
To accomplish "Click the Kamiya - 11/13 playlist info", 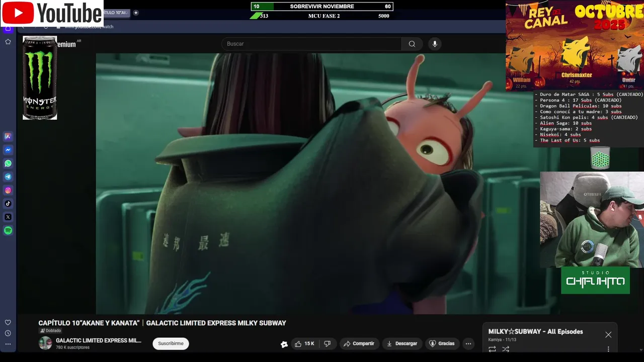I will tap(502, 340).
